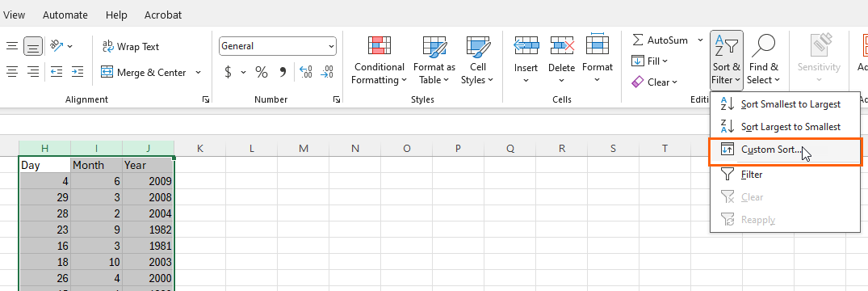The width and height of the screenshot is (868, 291).
Task: Toggle middle align button
Action: pyautogui.click(x=33, y=47)
